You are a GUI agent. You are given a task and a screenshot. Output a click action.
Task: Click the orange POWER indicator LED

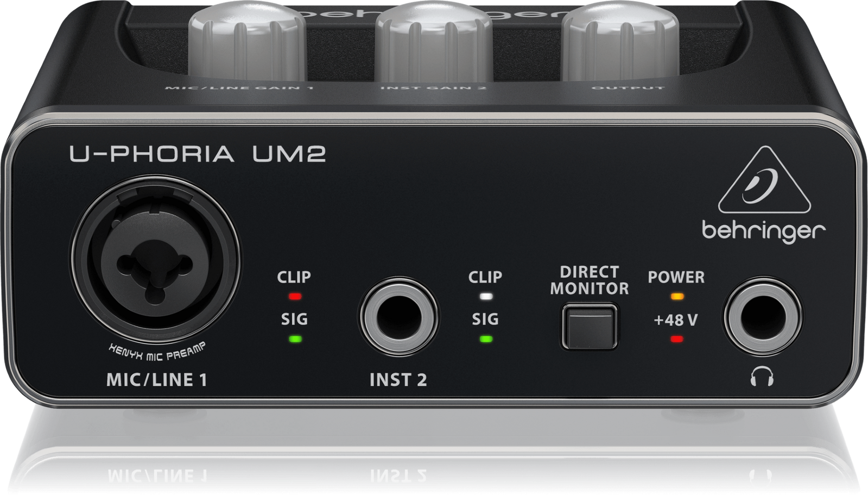676,297
